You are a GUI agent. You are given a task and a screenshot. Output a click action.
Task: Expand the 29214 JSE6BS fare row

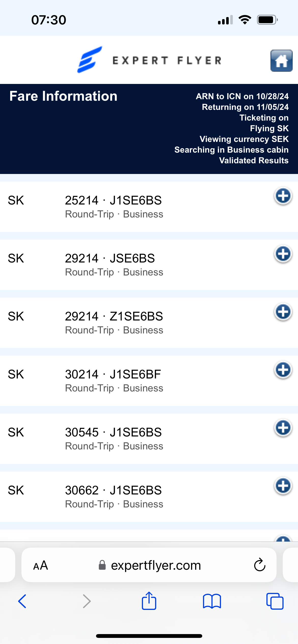pyautogui.click(x=283, y=254)
